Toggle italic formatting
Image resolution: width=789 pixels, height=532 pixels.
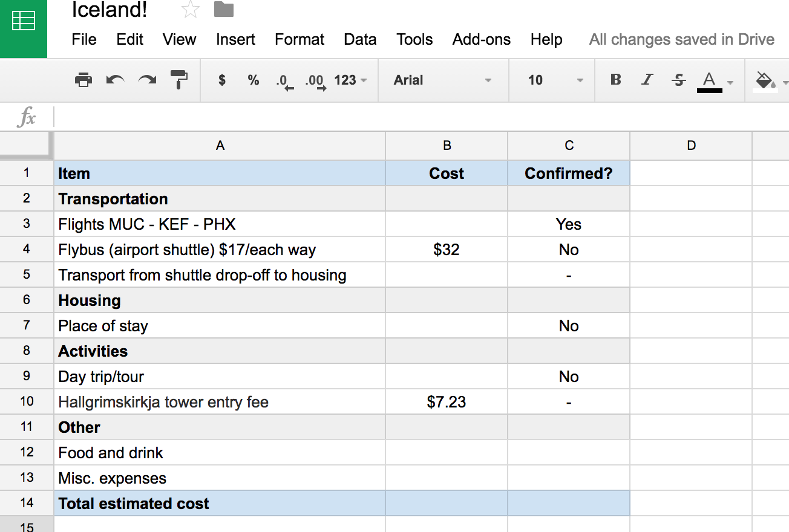(x=646, y=79)
